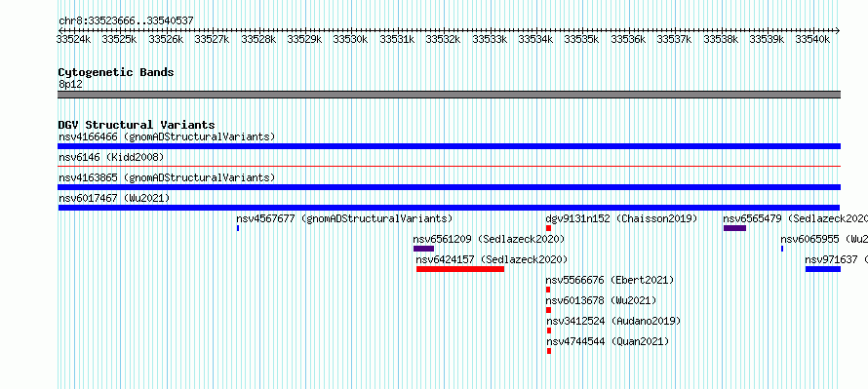Open the nsv6146 (Kidd2008) label
Screen dimensions: 868x389
pos(111,157)
